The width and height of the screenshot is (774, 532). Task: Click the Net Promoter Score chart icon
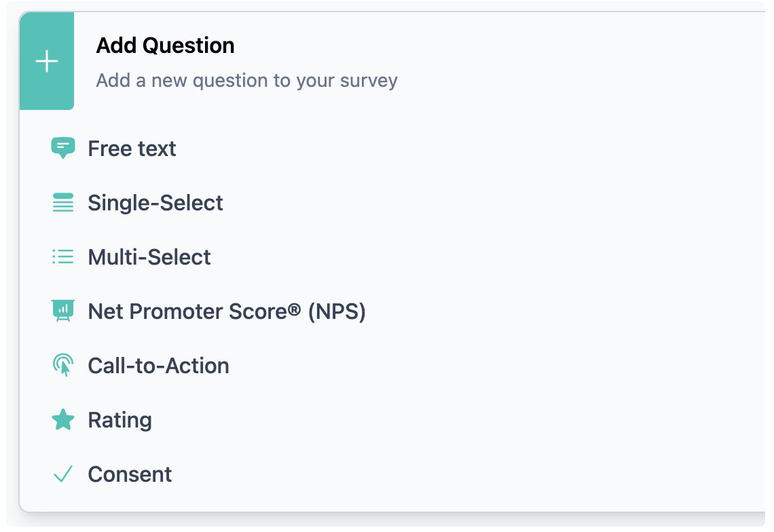[63, 311]
